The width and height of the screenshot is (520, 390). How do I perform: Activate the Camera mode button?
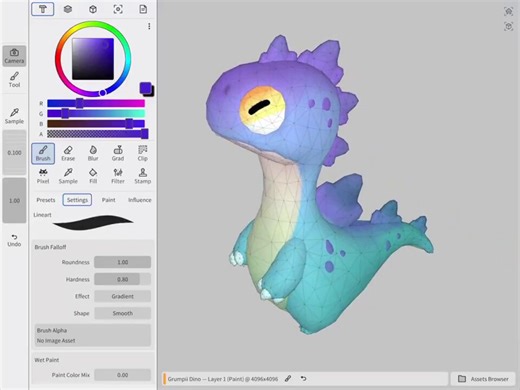coord(14,56)
